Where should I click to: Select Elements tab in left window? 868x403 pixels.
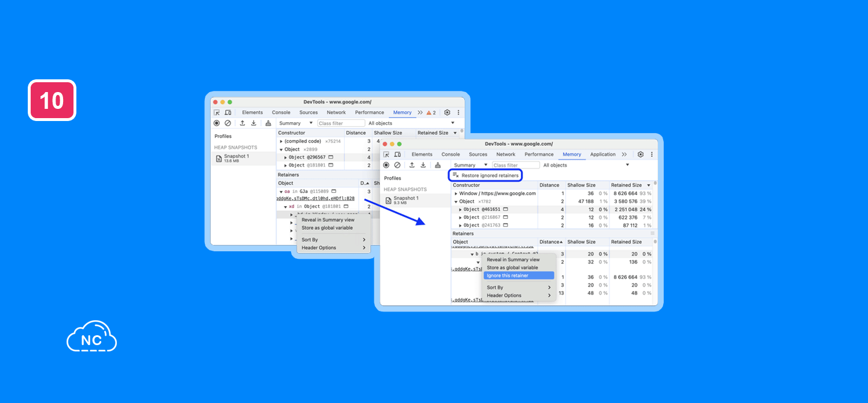pyautogui.click(x=252, y=112)
